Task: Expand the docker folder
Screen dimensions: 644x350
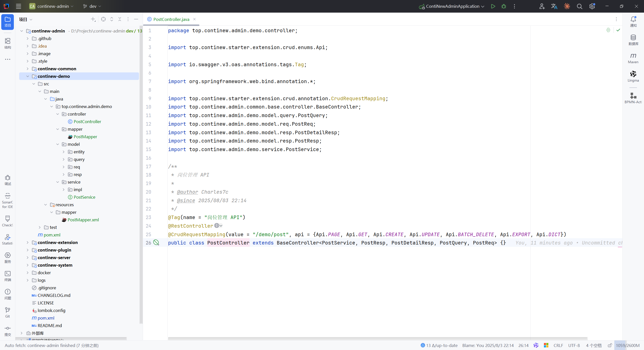Action: click(x=28, y=273)
